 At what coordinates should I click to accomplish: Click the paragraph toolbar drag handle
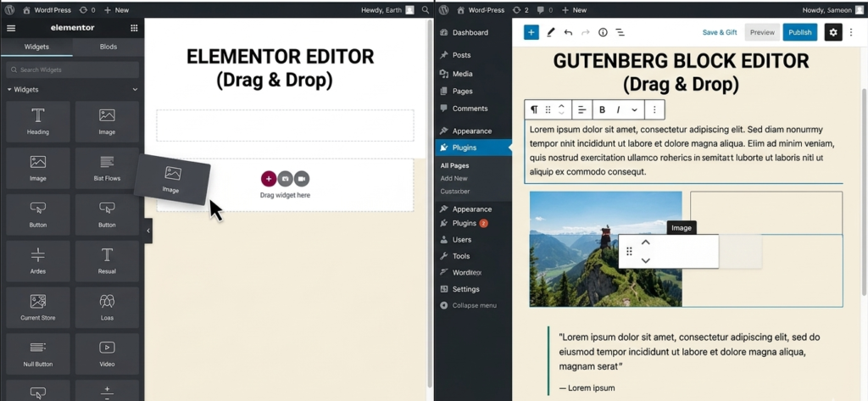click(x=548, y=109)
